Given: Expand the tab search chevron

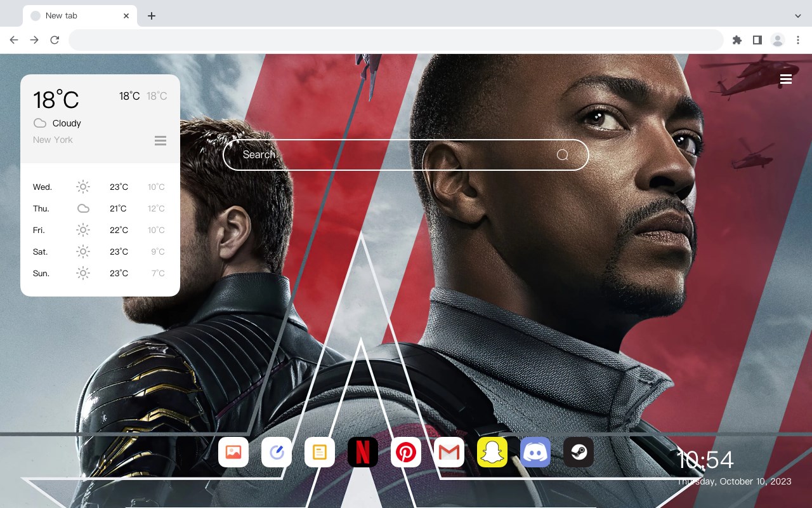Looking at the screenshot, I should coord(798,16).
